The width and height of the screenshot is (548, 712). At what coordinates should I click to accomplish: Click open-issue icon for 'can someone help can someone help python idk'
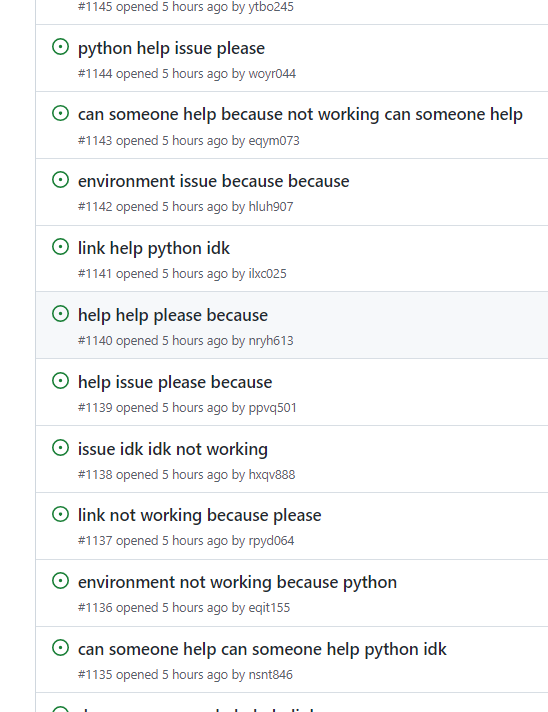click(x=60, y=648)
